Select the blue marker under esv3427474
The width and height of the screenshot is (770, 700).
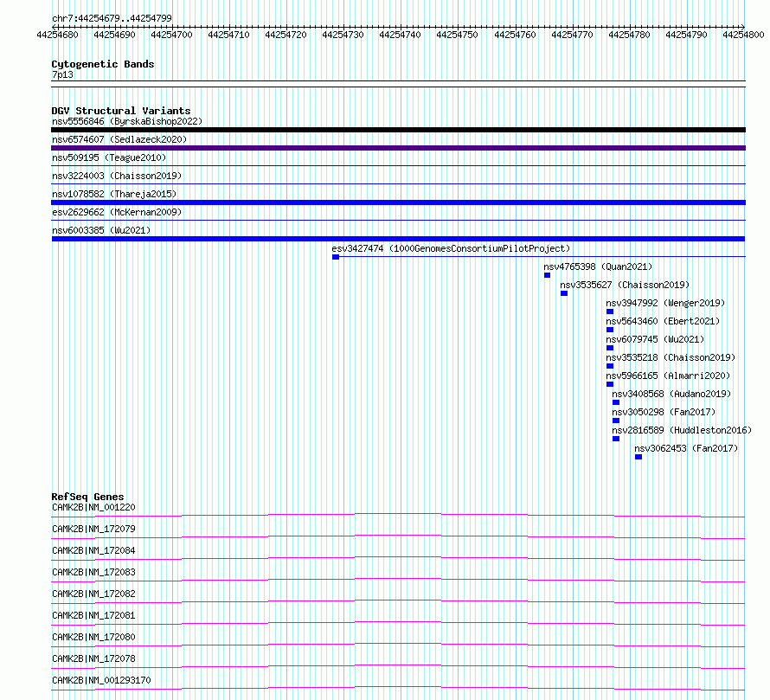[336, 257]
